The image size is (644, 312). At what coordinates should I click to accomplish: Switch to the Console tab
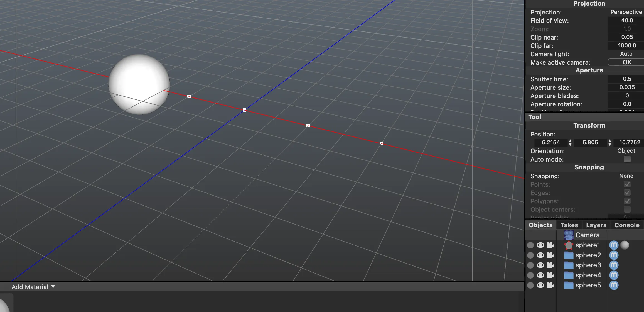pyautogui.click(x=627, y=225)
